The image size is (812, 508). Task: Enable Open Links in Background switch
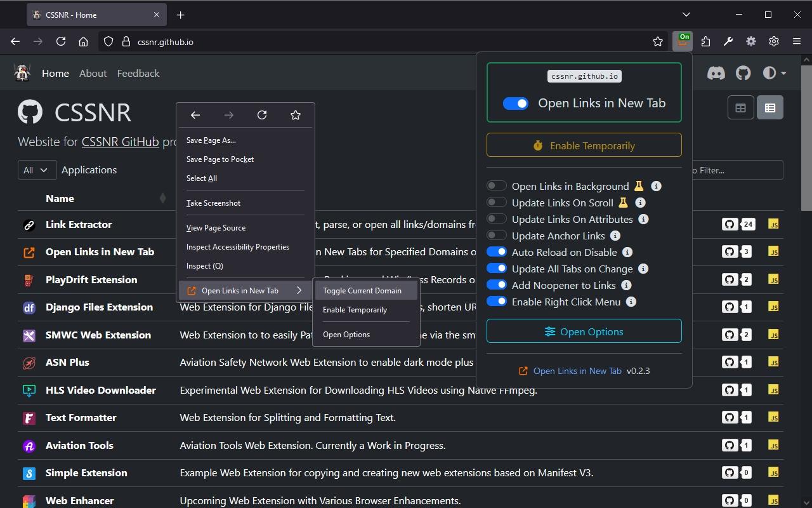(x=496, y=186)
